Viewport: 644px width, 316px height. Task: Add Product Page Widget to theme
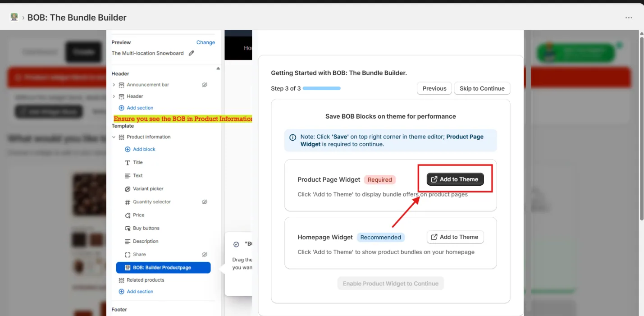pyautogui.click(x=455, y=179)
